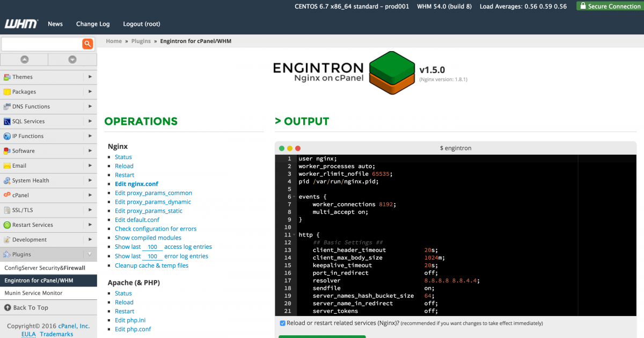Expand the DNS Functions menu arrow
The image size is (644, 338).
click(90, 106)
